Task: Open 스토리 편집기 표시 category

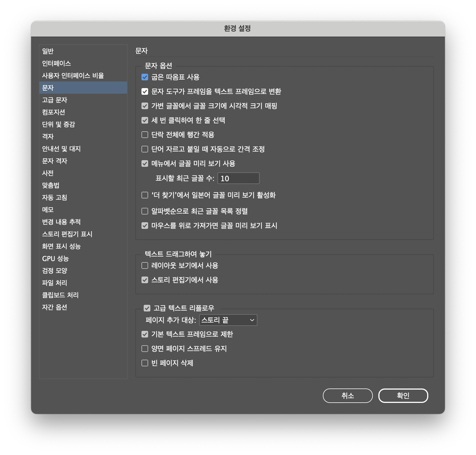Action: [83, 234]
